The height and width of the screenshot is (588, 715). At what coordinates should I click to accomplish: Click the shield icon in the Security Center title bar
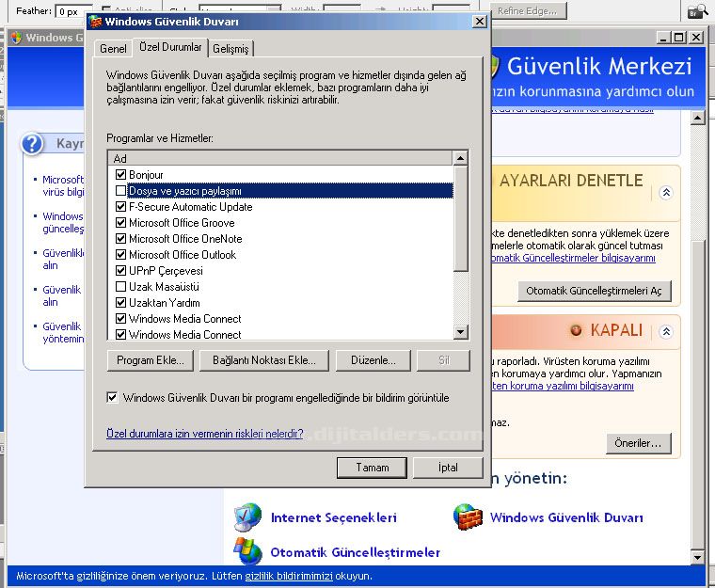point(16,38)
